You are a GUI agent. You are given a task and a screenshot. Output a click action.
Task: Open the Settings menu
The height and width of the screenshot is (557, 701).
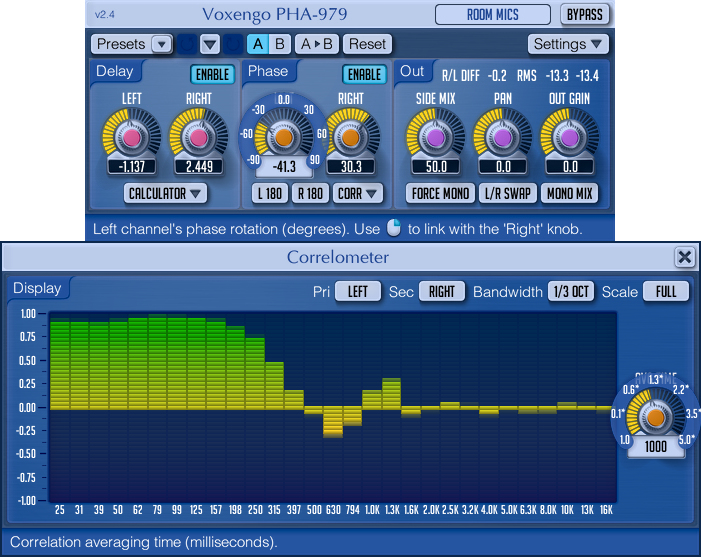(x=568, y=44)
